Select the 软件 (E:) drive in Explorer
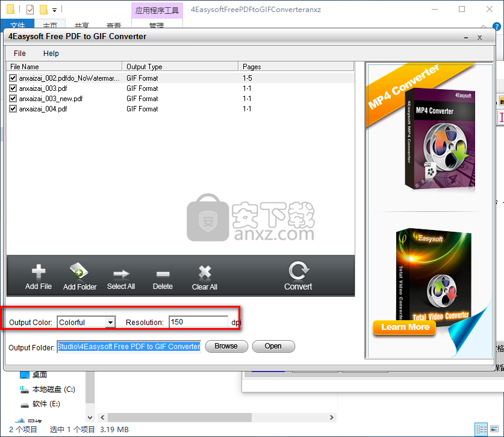Image resolution: width=504 pixels, height=437 pixels. point(40,404)
